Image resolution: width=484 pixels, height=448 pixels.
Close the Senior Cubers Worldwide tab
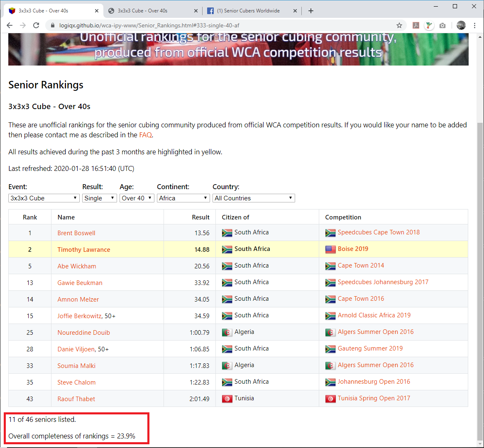click(295, 11)
